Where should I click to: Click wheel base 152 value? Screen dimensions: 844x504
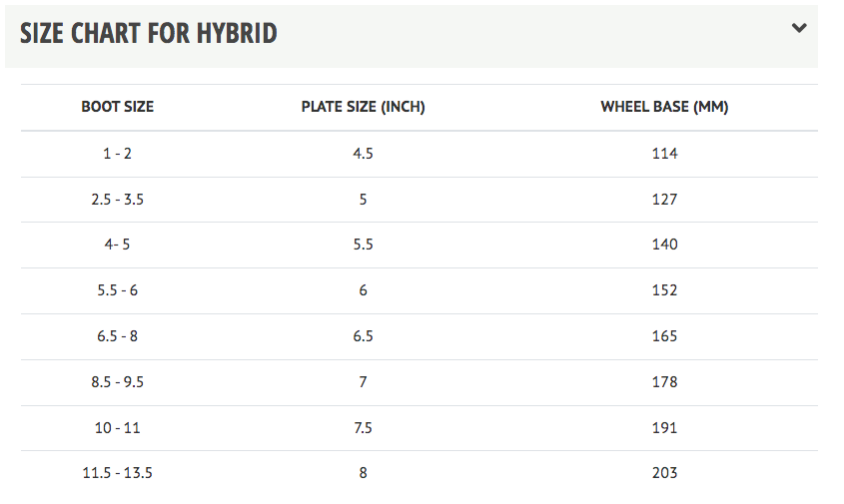pyautogui.click(x=665, y=290)
